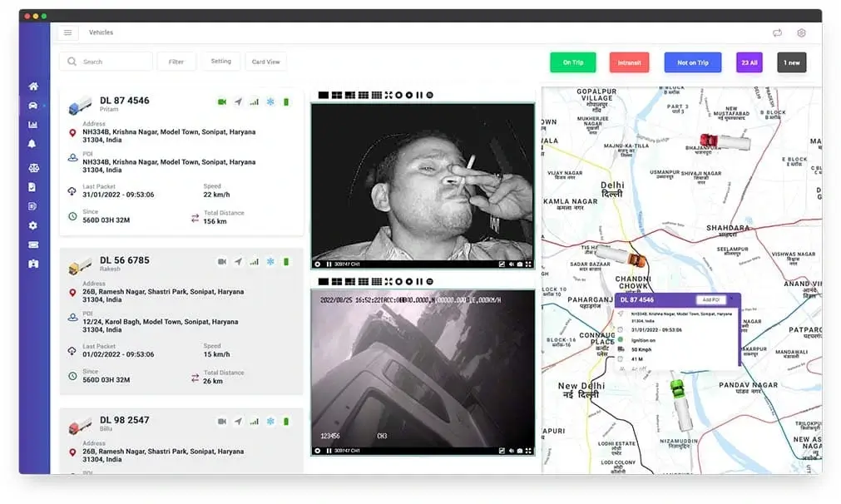Click the Vehicles page title
This screenshot has height=504, width=841.
pyautogui.click(x=101, y=32)
